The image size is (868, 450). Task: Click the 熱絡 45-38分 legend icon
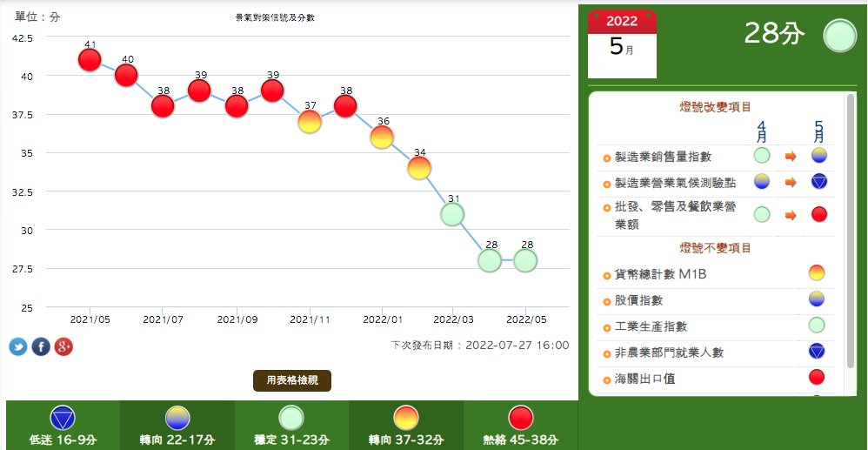(x=520, y=418)
